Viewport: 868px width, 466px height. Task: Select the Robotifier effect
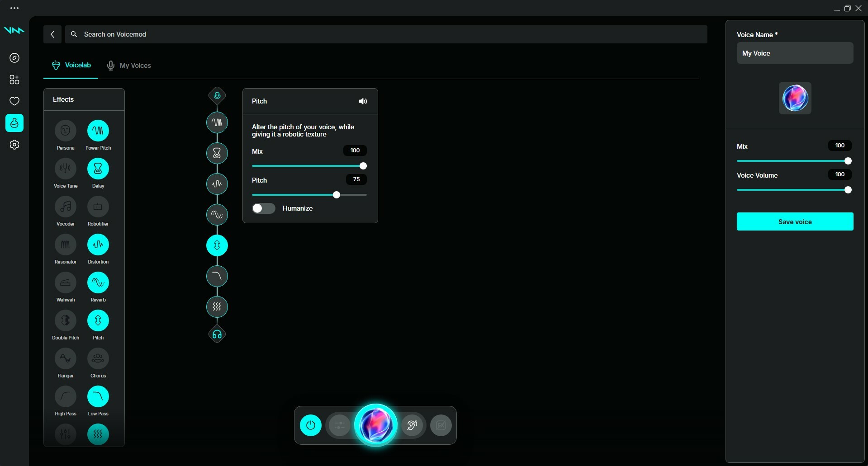pyautogui.click(x=98, y=207)
